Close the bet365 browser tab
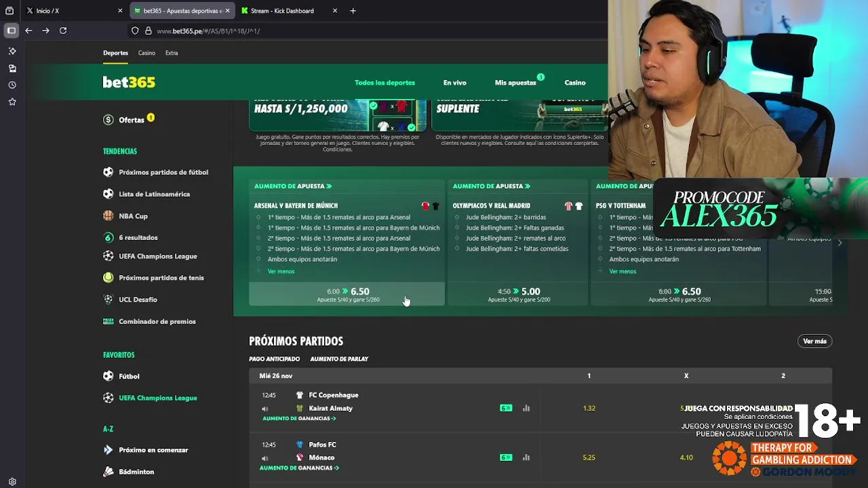This screenshot has width=868, height=488. pos(227,11)
